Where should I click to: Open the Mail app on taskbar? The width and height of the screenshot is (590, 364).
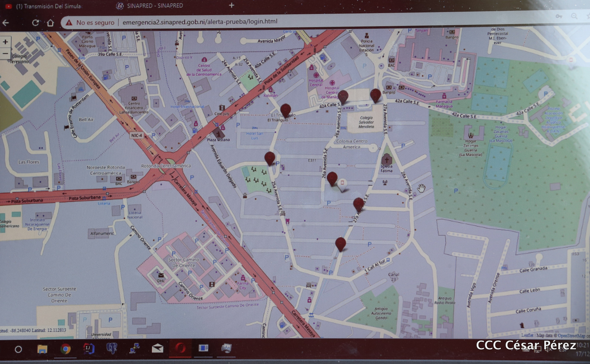[x=157, y=349]
